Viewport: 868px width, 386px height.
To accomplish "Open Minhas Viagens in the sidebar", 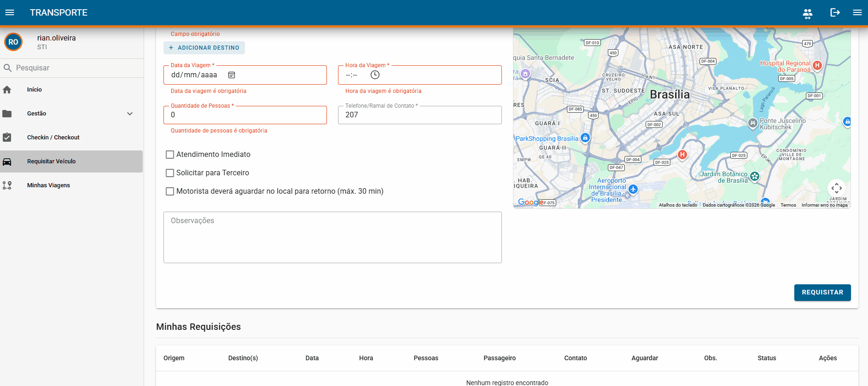I will pyautogui.click(x=71, y=185).
